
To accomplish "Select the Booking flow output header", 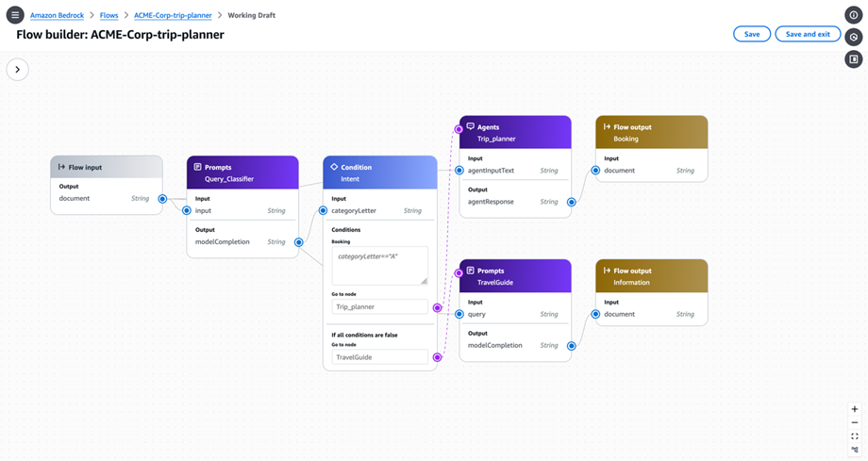I will tap(652, 132).
